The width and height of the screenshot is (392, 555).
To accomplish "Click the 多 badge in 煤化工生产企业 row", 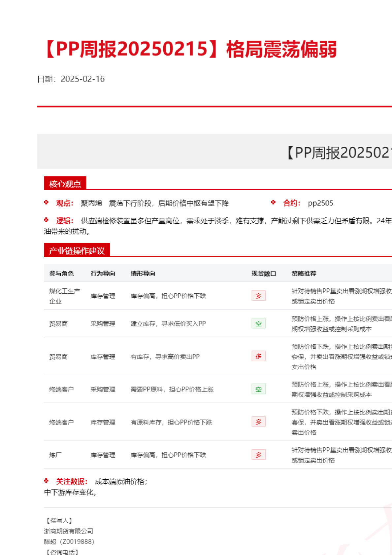I will pos(258,296).
